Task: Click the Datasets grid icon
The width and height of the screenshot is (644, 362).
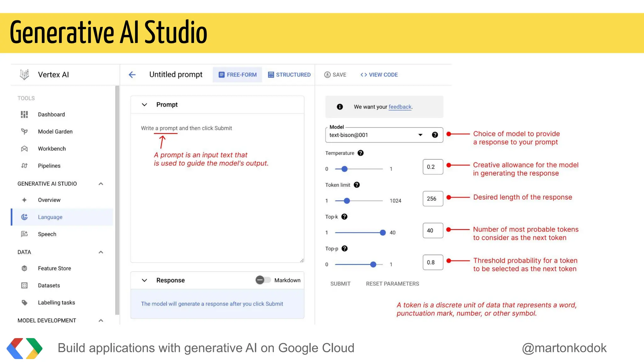Action: point(24,285)
